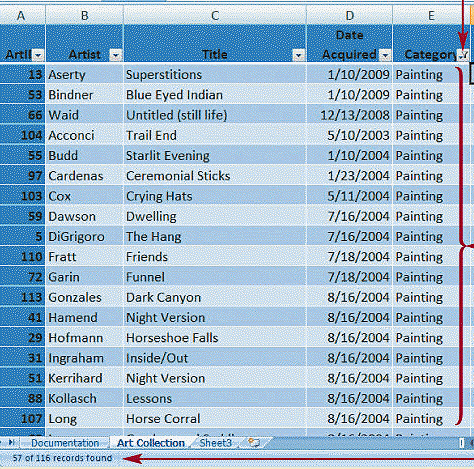Select the Lessons title cell
Image resolution: width=474 pixels, height=469 pixels.
(215, 399)
